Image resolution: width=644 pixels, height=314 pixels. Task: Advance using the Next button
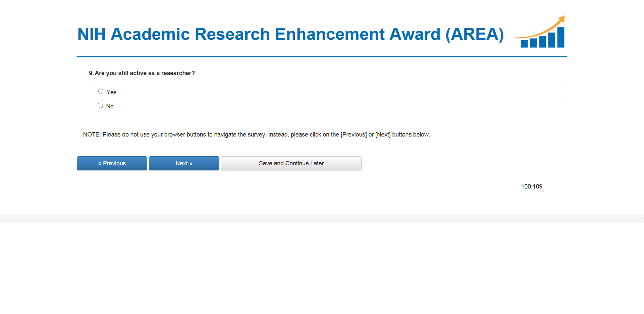click(184, 163)
